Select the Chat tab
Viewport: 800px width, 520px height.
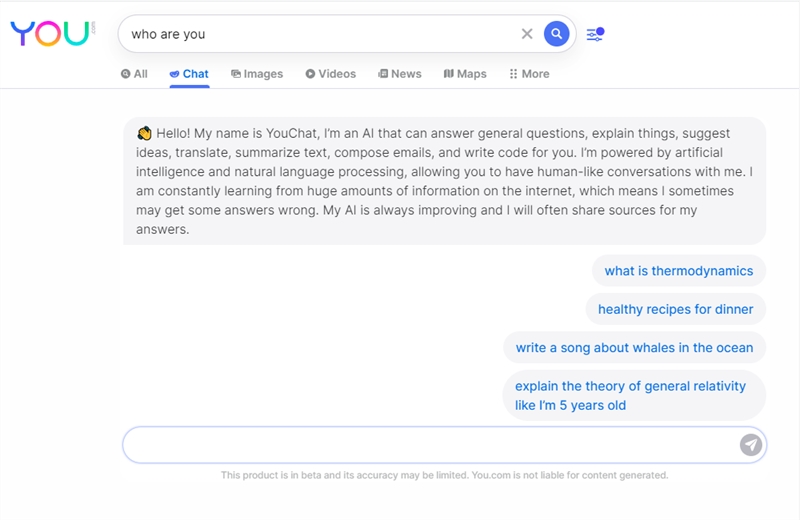coord(189,74)
